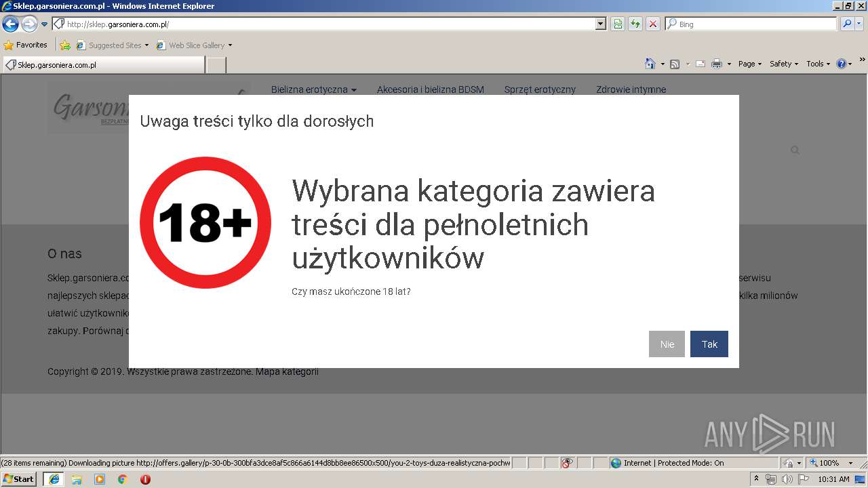Open the Page menu
Image resolution: width=868 pixels, height=488 pixels.
750,64
